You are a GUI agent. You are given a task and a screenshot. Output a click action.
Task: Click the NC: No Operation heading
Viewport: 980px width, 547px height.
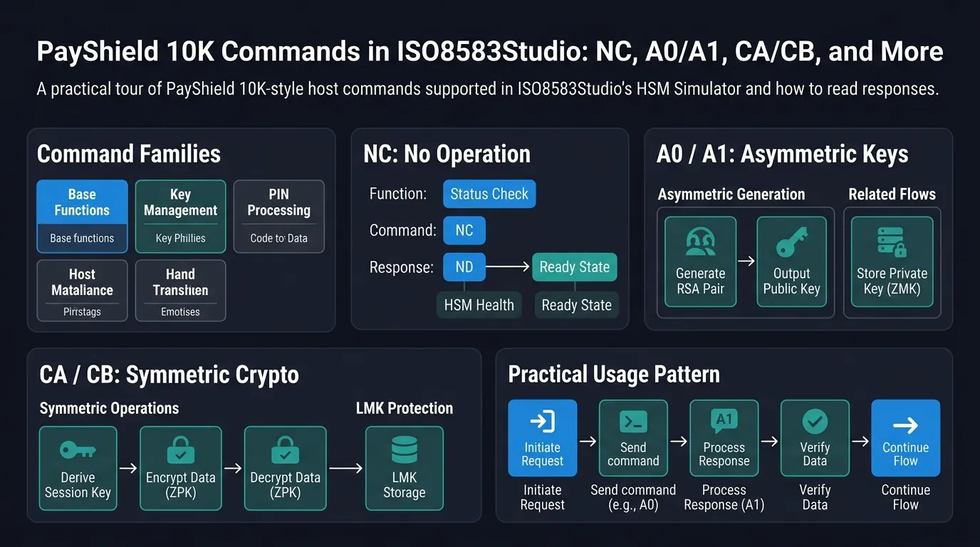(447, 154)
